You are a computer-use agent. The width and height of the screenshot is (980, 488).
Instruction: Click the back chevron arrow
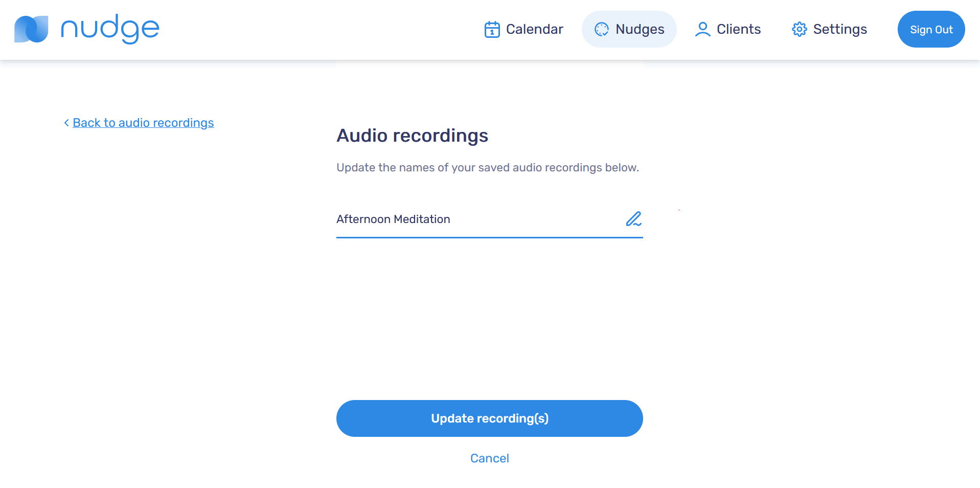click(x=66, y=123)
